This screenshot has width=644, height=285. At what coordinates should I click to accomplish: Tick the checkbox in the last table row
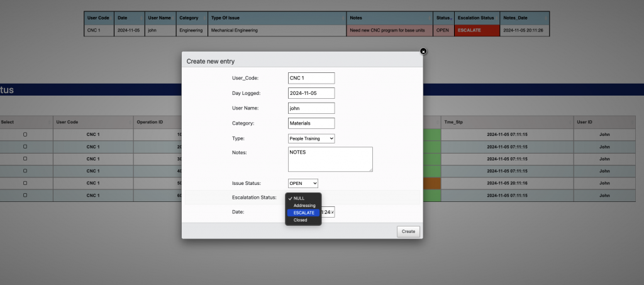25,196
